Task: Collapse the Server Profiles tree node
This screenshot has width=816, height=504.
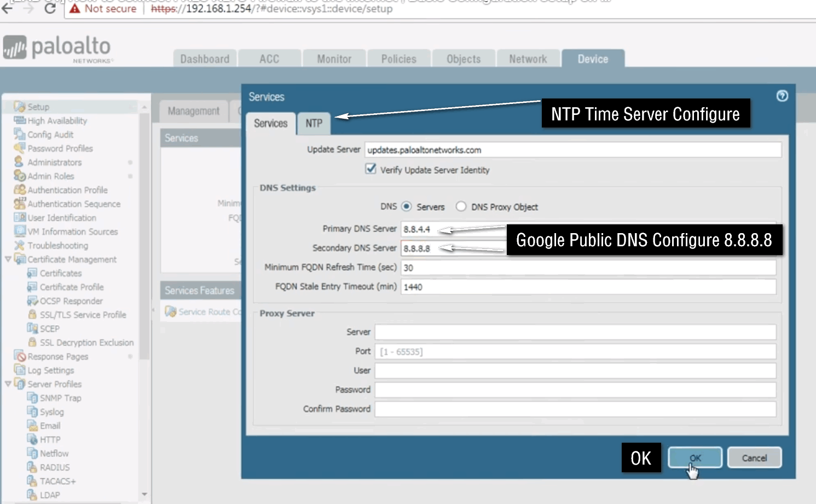Action: 8,384
